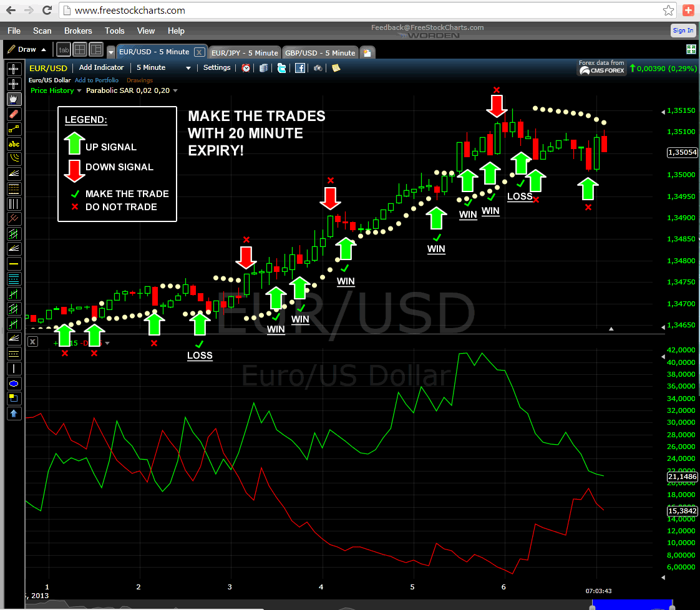
Task: Click the red plus extension icon
Action: point(688,10)
